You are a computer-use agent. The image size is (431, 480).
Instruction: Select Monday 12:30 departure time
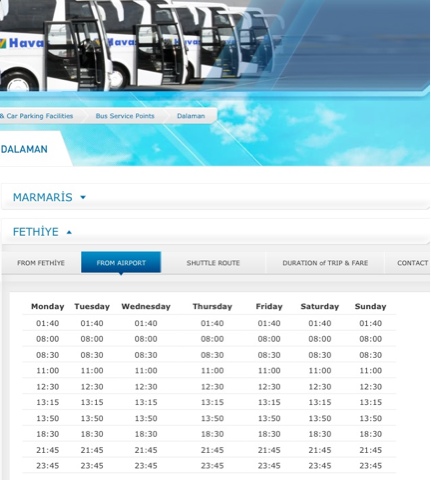coord(48,387)
